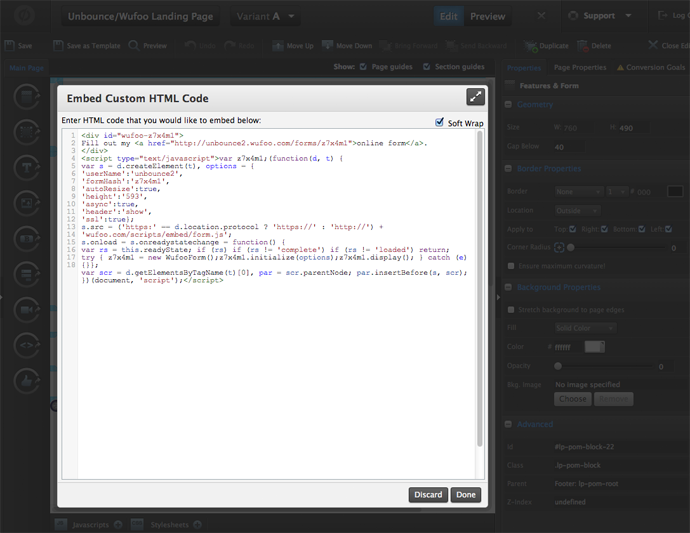Select the Image widget icon in sidebar

coord(26,203)
